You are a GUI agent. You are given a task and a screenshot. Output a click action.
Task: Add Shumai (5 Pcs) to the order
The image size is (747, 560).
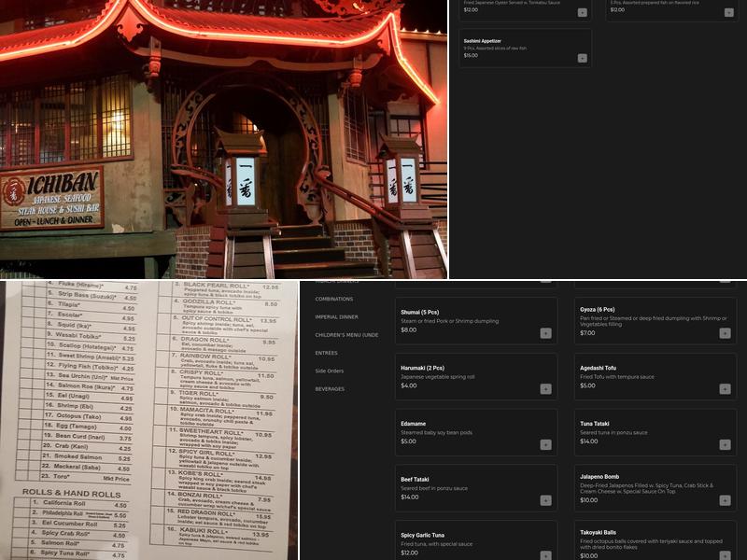(x=545, y=333)
